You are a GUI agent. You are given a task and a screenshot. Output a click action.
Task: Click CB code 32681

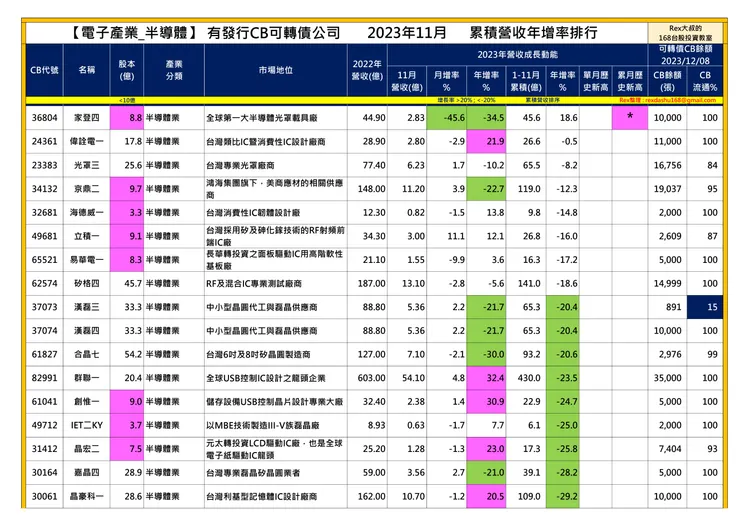tap(44, 212)
